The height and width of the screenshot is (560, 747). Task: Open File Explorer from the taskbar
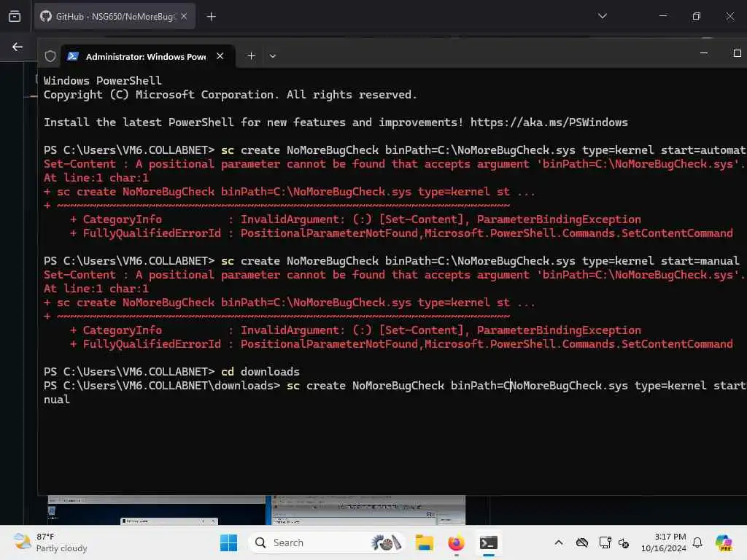point(424,542)
